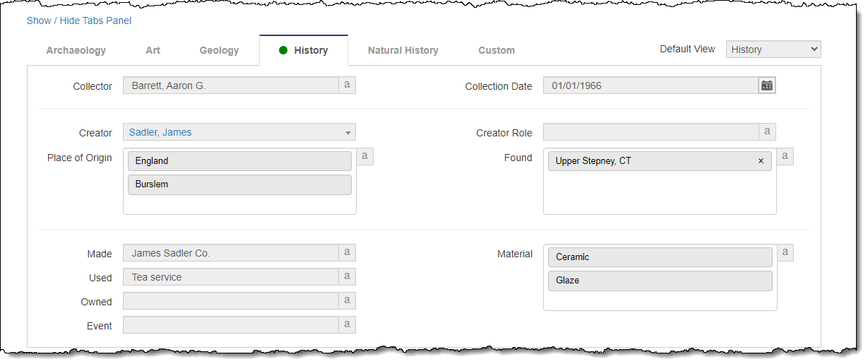Image resolution: width=868 pixels, height=364 pixels.
Task: Open the Collection Date calendar picker
Action: pyautogui.click(x=767, y=86)
